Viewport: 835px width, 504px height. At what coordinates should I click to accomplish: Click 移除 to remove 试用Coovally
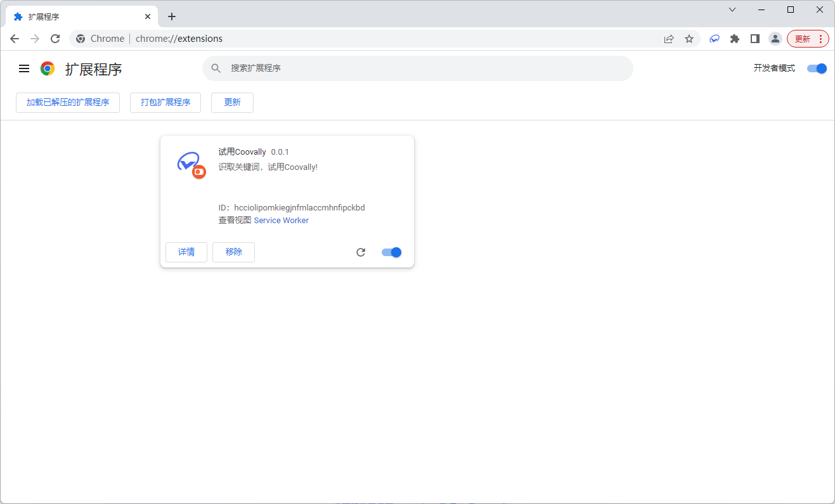(233, 252)
